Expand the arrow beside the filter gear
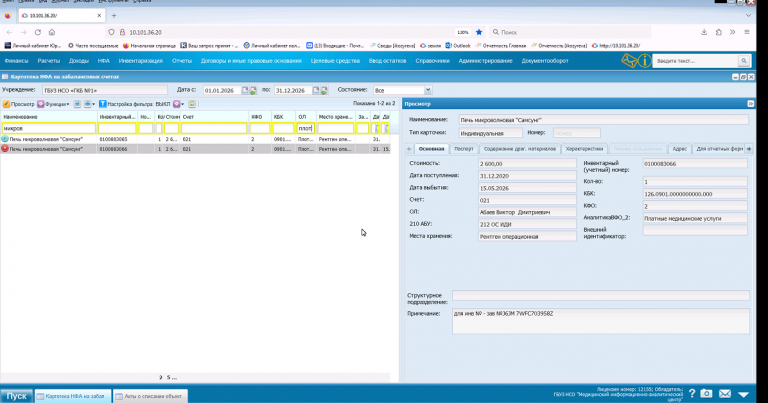 (183, 104)
